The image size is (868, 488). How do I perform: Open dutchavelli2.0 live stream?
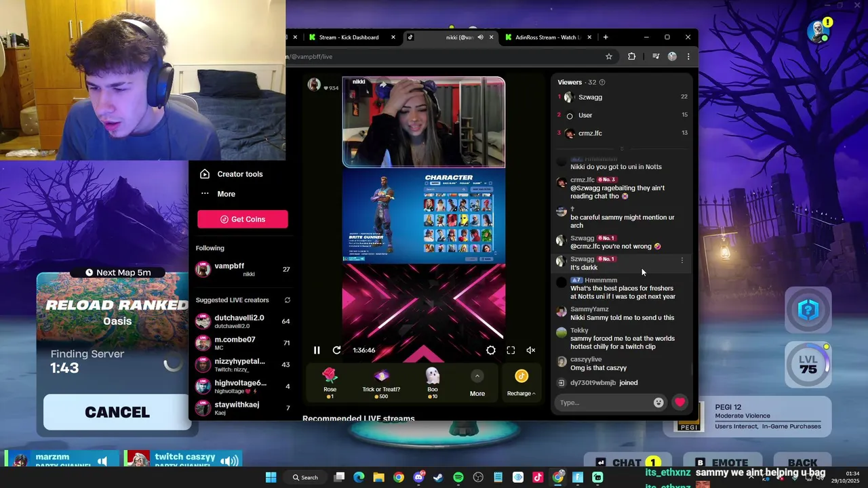pyautogui.click(x=243, y=321)
